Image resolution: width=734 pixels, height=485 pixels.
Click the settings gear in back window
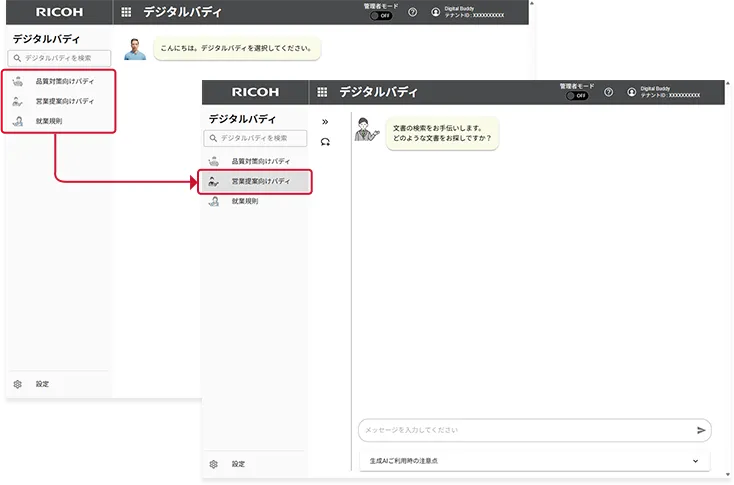[17, 384]
